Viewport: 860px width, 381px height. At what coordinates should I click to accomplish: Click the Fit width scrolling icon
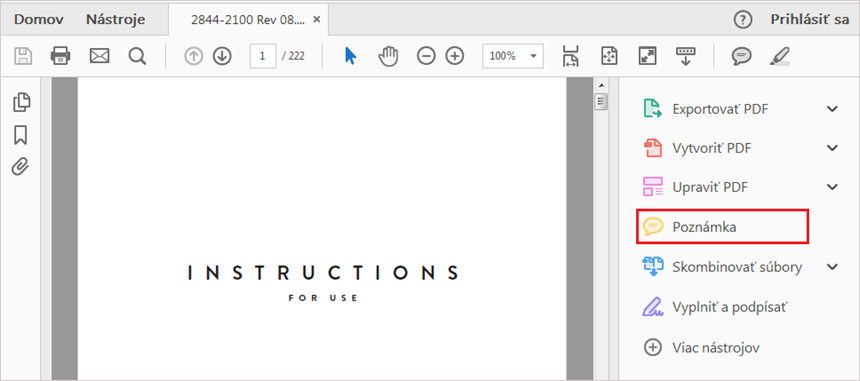571,56
